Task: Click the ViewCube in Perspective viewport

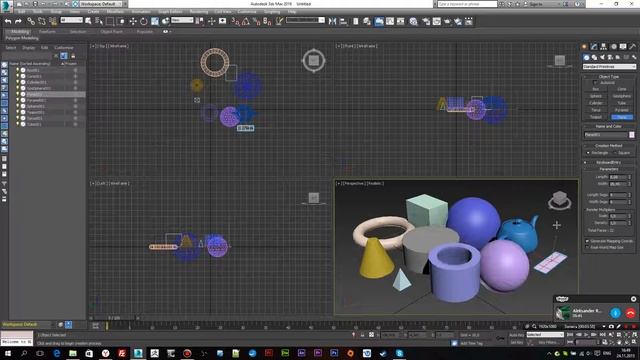Action: point(560,200)
